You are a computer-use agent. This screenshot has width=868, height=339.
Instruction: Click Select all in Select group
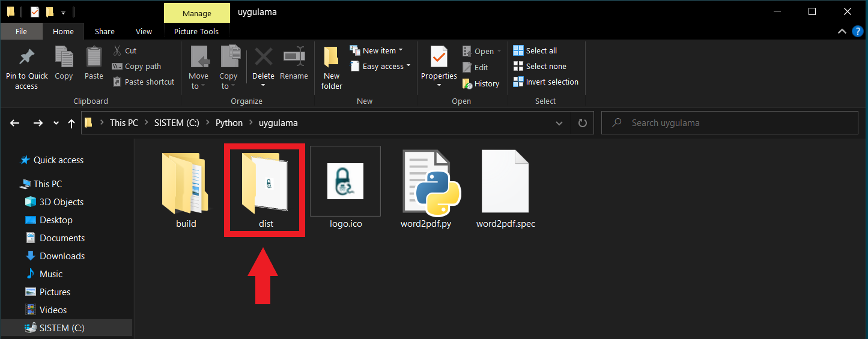(x=535, y=51)
